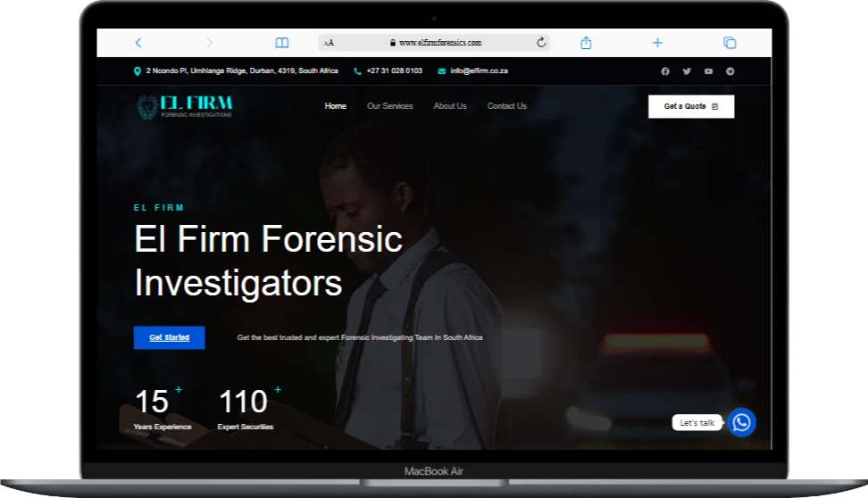
Task: Email info@elfirm.co.za link
Action: 479,71
